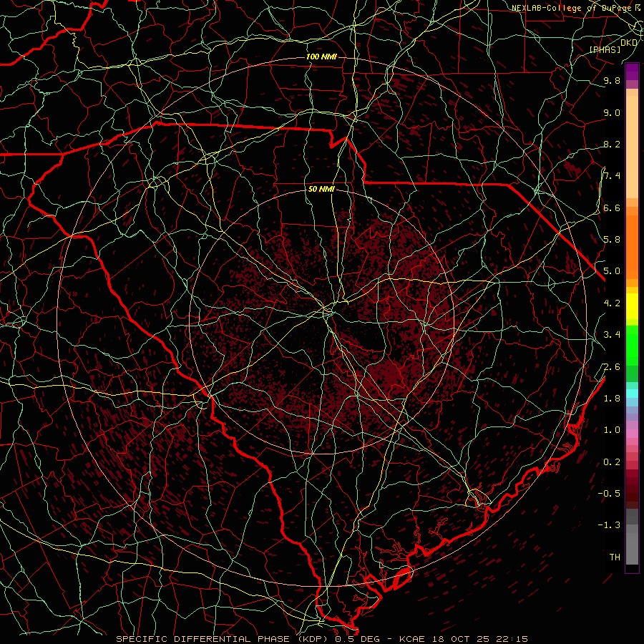Click the 9.0 value on color scale
644x644 pixels.
coord(612,112)
